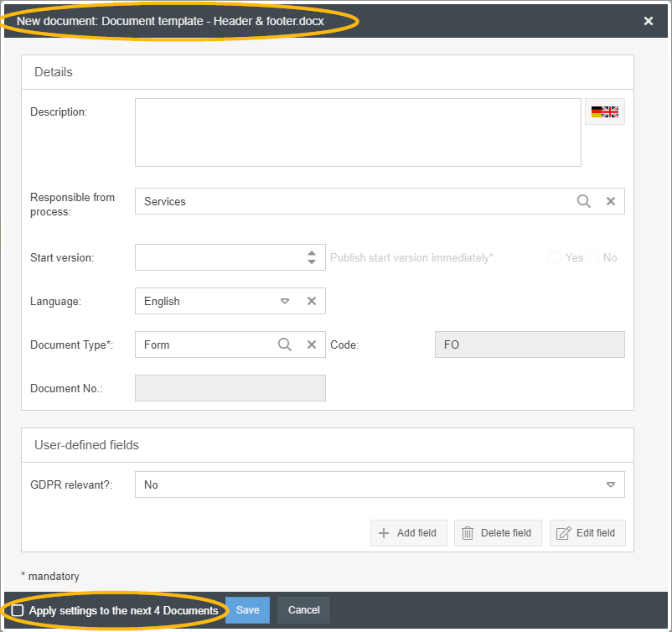
Task: Select No for publish start version immediately
Action: [593, 257]
